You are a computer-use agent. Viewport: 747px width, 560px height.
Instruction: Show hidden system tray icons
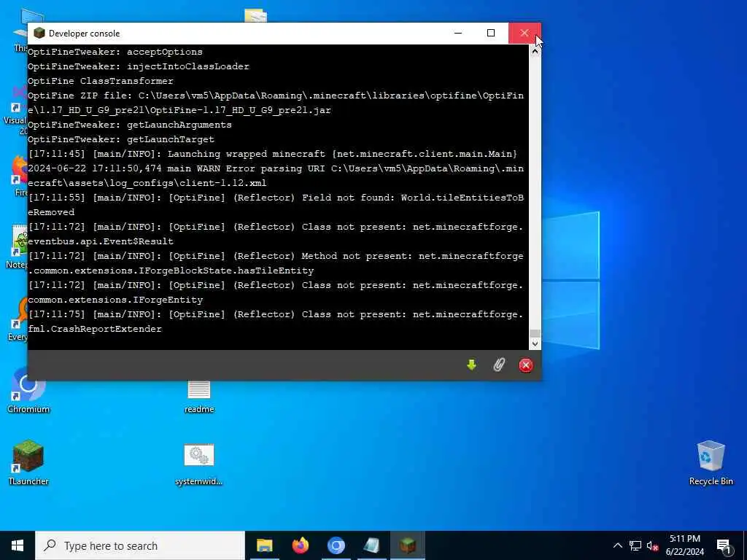pos(617,545)
